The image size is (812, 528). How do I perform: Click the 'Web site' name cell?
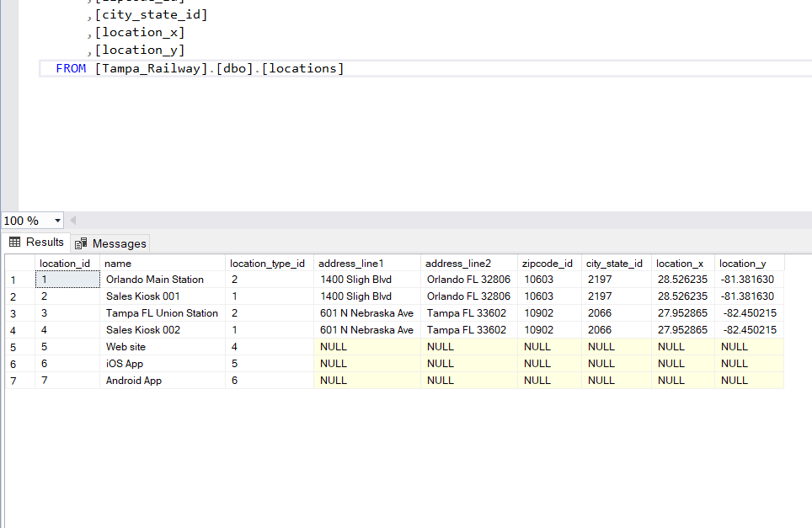(162, 347)
